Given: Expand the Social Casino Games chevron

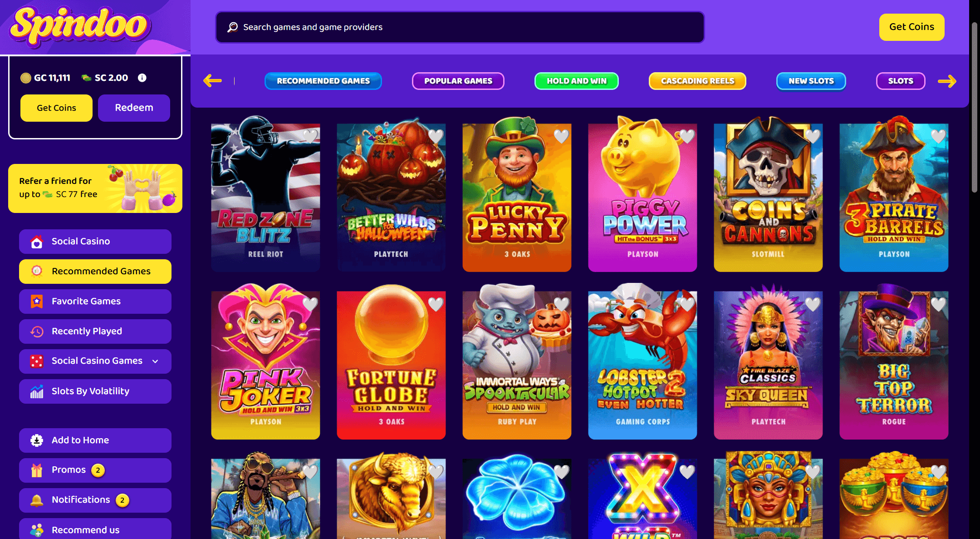Looking at the screenshot, I should click(x=155, y=361).
